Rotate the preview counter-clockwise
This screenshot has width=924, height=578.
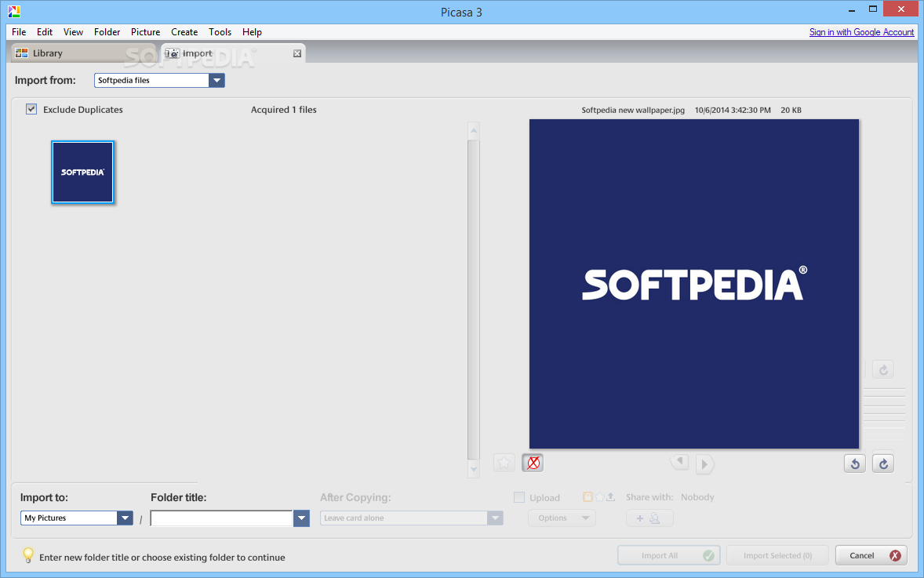(855, 464)
